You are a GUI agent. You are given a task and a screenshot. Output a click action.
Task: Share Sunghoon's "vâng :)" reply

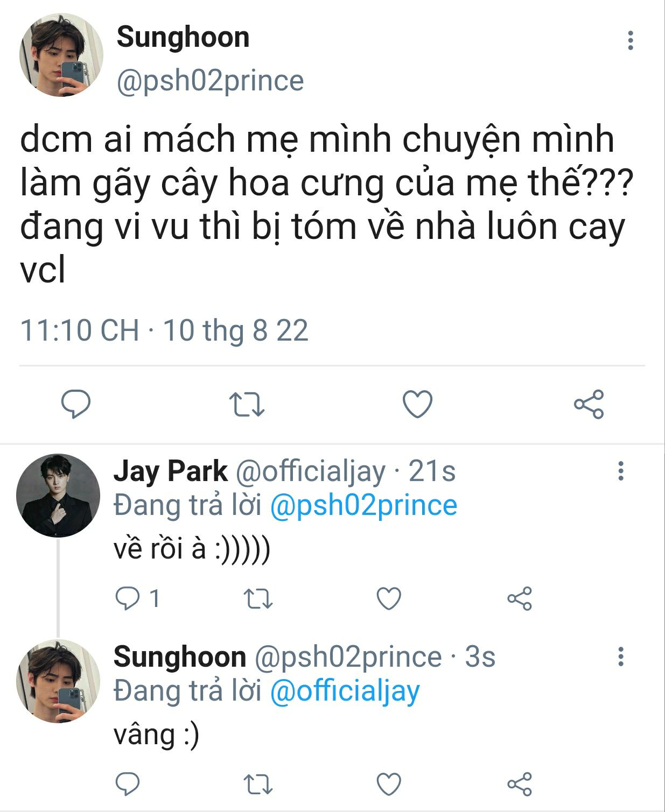tap(520, 784)
